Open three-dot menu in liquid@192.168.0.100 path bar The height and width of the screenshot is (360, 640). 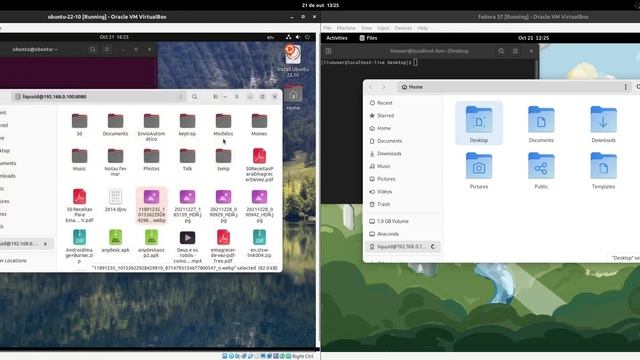point(181,97)
